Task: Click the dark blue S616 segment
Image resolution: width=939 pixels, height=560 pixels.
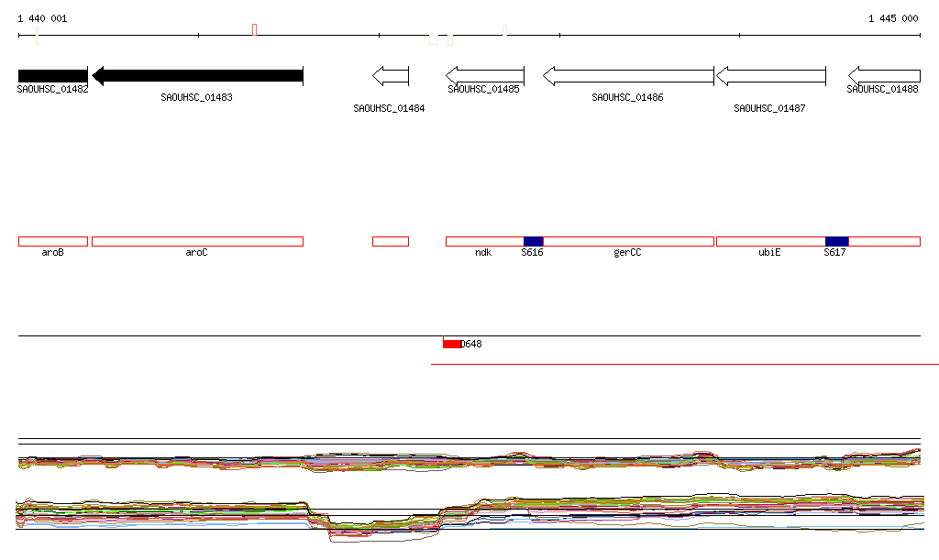Action: [534, 242]
